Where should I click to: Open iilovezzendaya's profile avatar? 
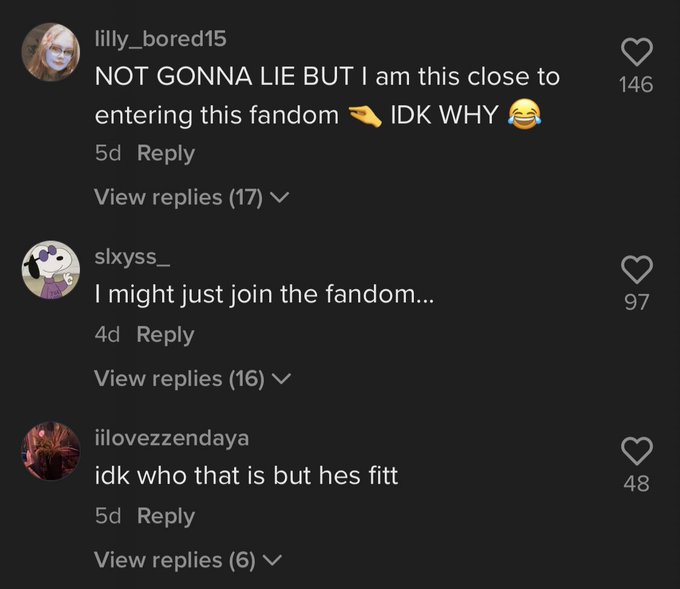(51, 451)
